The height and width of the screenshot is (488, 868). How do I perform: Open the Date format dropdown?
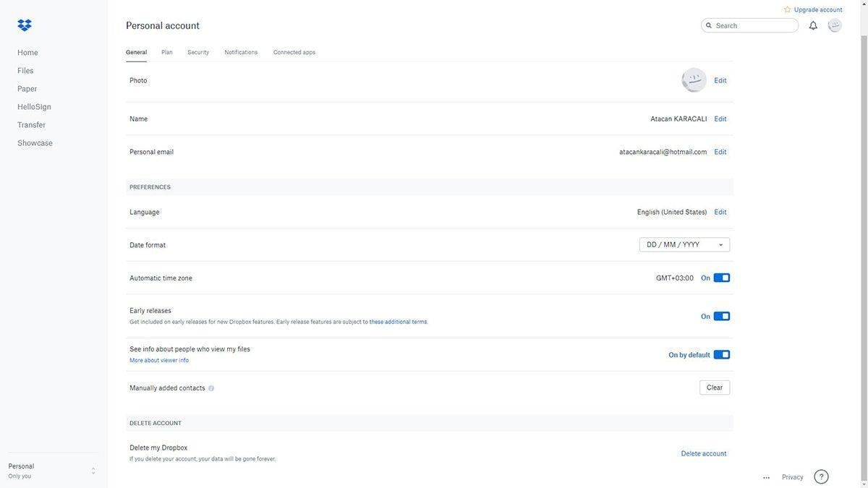684,244
